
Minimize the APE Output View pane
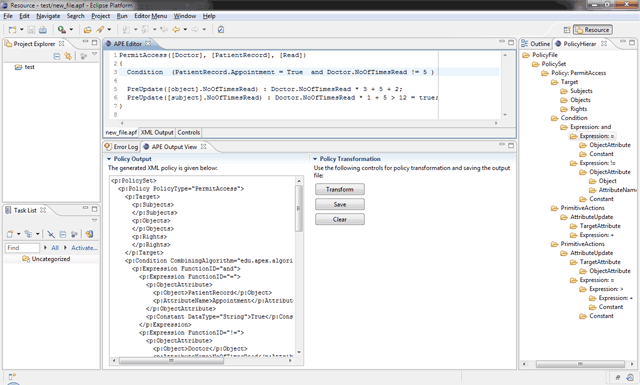click(502, 145)
